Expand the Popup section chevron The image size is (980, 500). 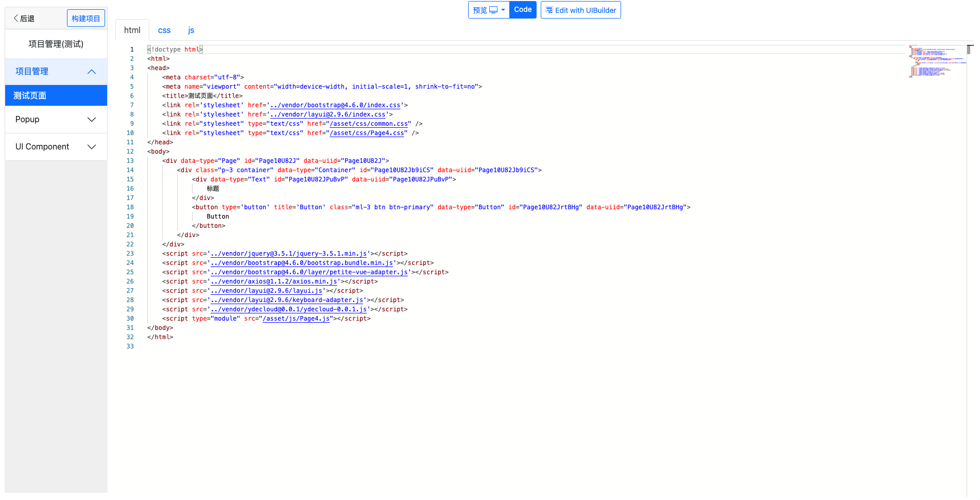click(92, 120)
